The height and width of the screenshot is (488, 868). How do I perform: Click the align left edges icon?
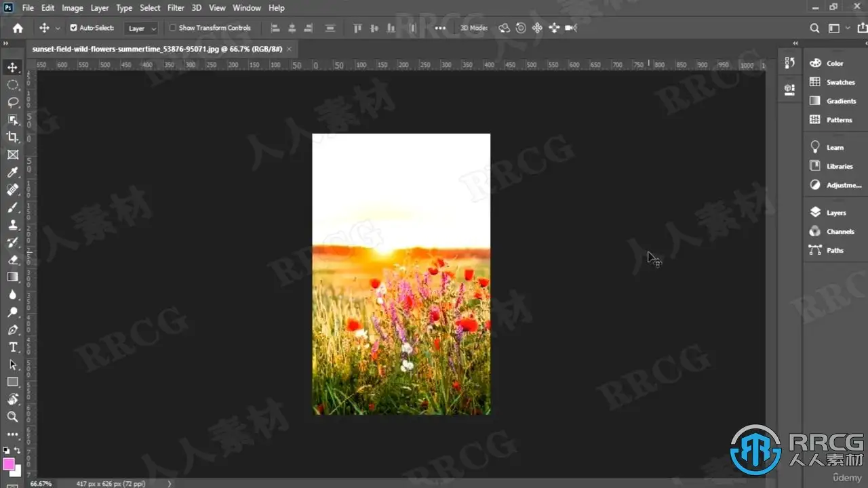tap(275, 28)
